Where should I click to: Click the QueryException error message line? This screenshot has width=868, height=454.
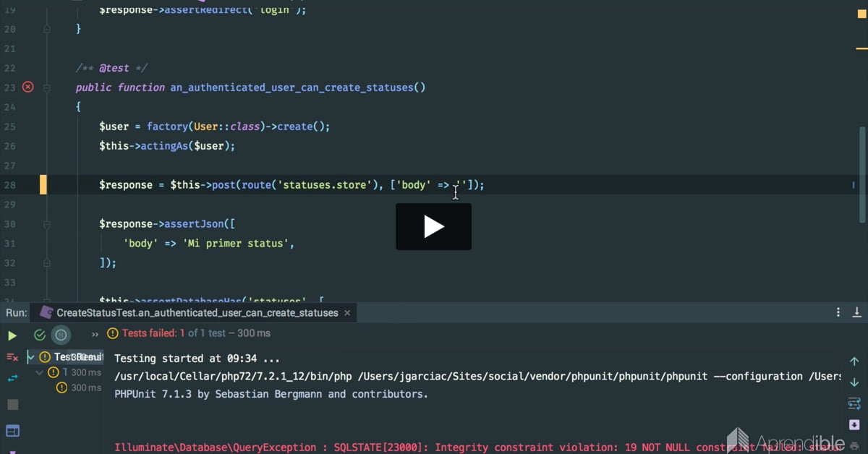478,447
